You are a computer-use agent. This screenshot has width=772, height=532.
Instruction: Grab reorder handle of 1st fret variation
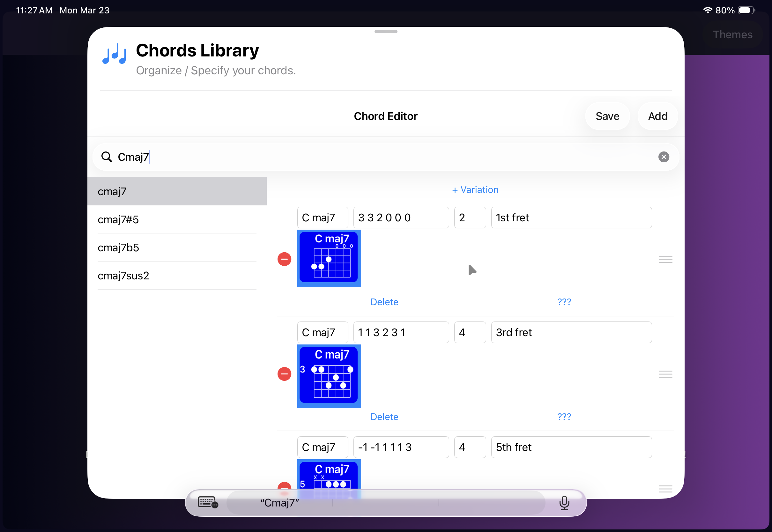(665, 259)
